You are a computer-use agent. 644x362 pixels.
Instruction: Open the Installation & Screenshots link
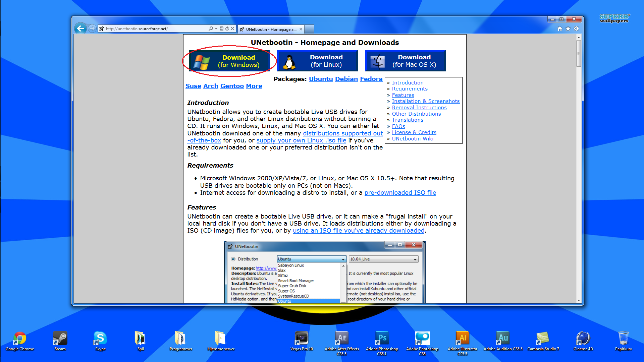(426, 101)
